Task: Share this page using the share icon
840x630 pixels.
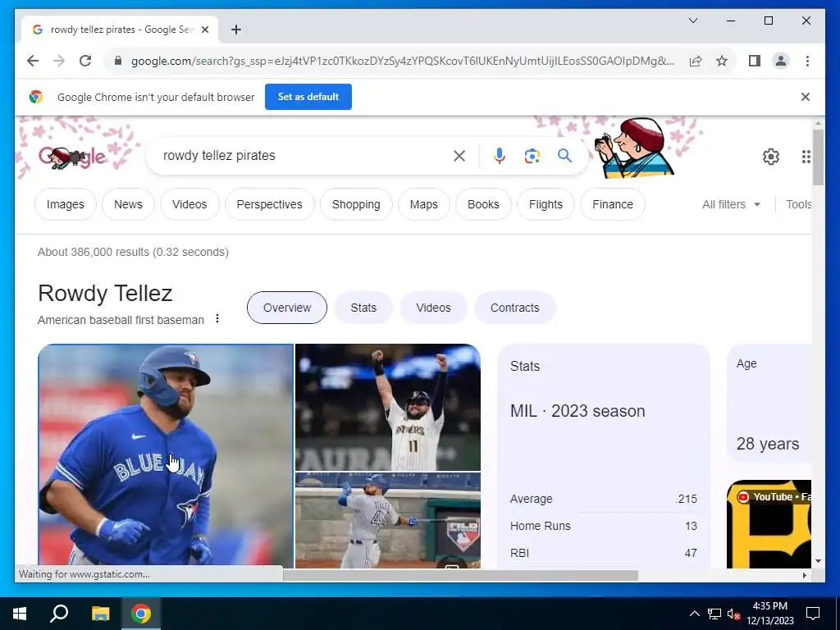Action: coord(696,61)
